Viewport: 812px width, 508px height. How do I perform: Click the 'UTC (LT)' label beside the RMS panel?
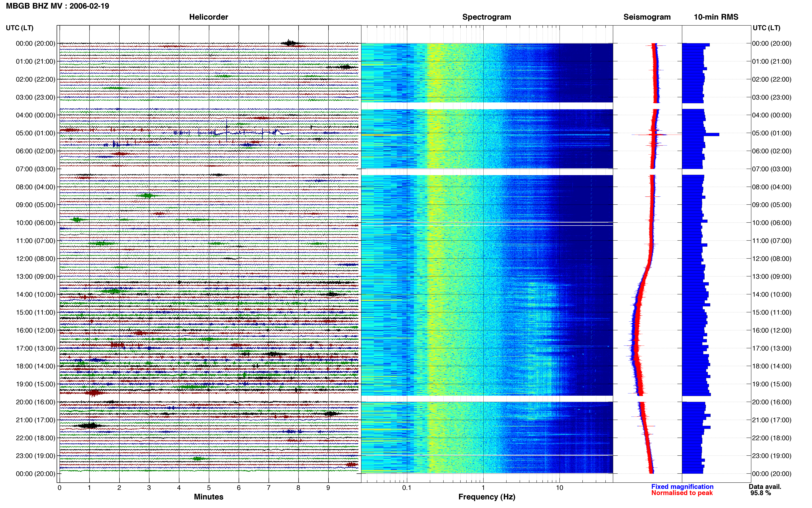766,28
